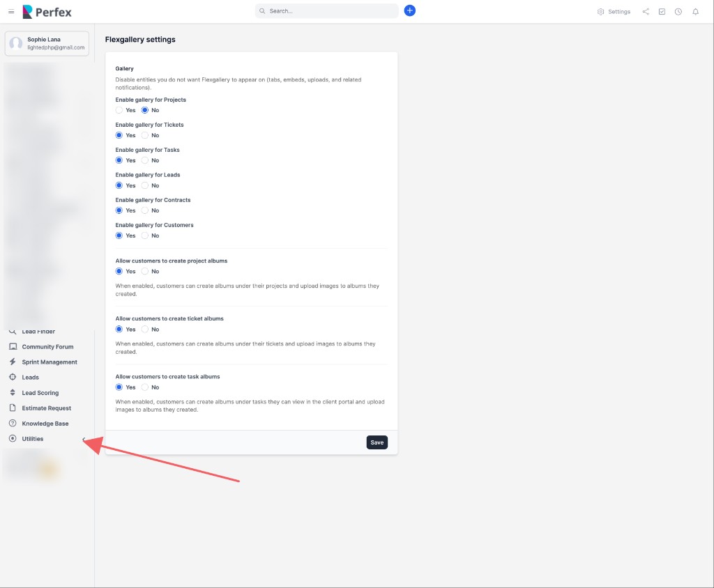Image resolution: width=714 pixels, height=588 pixels.
Task: Click the Sprint Management lightning icon
Action: point(13,362)
